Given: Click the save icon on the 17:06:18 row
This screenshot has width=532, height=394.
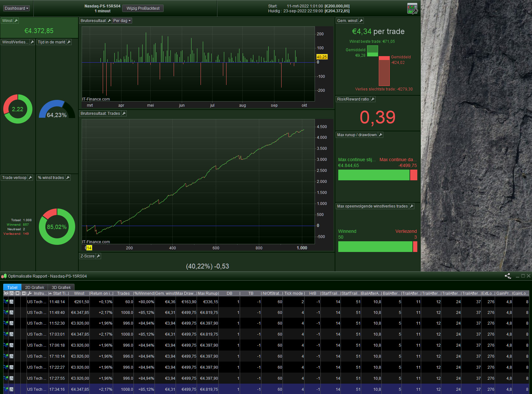Looking at the screenshot, I should [12, 345].
